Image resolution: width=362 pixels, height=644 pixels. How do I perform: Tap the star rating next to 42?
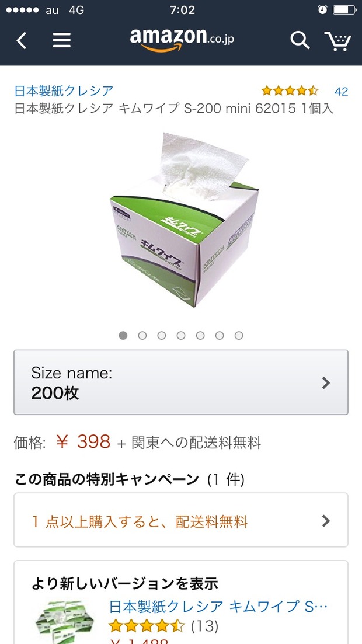click(x=290, y=90)
